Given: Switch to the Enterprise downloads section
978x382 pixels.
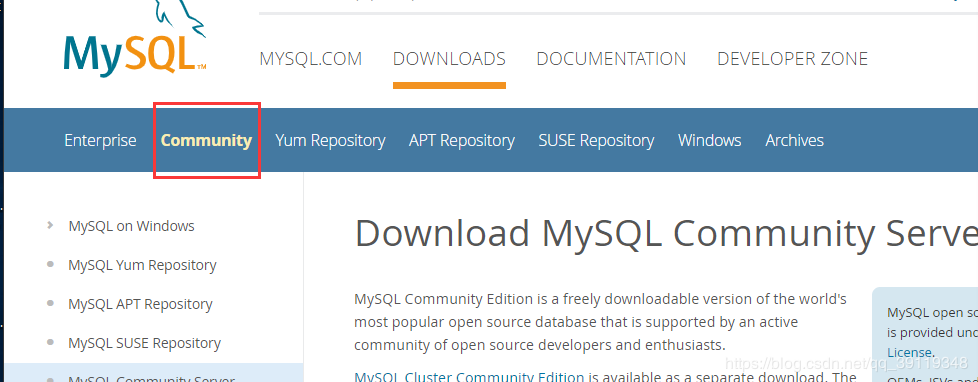Looking at the screenshot, I should pyautogui.click(x=100, y=140).
